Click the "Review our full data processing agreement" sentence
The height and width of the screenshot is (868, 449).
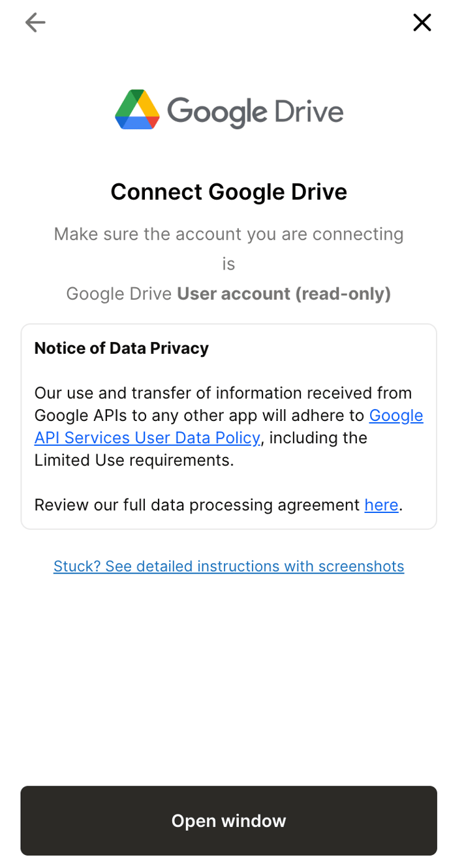click(x=197, y=505)
